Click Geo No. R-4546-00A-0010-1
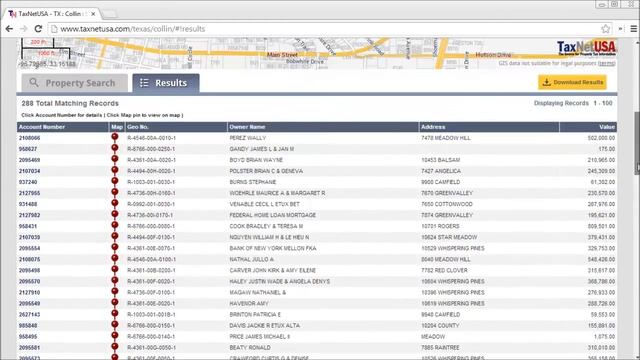 [x=151, y=138]
